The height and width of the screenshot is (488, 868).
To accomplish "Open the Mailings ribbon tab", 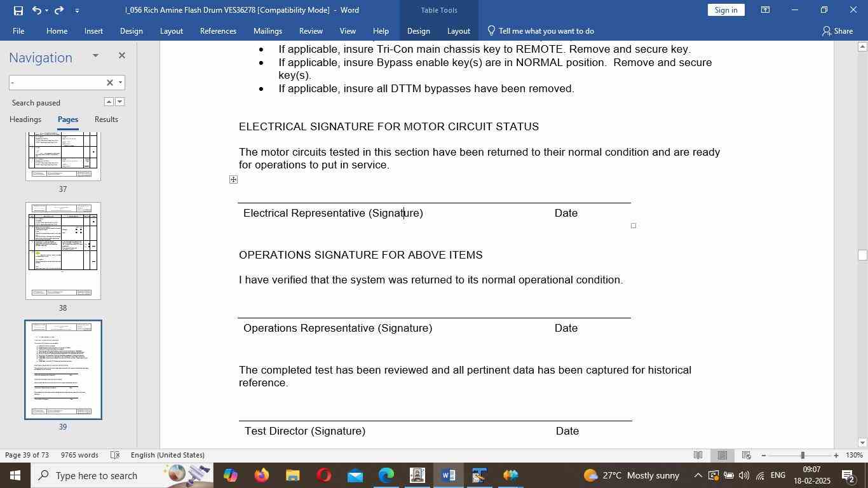I will click(x=268, y=30).
